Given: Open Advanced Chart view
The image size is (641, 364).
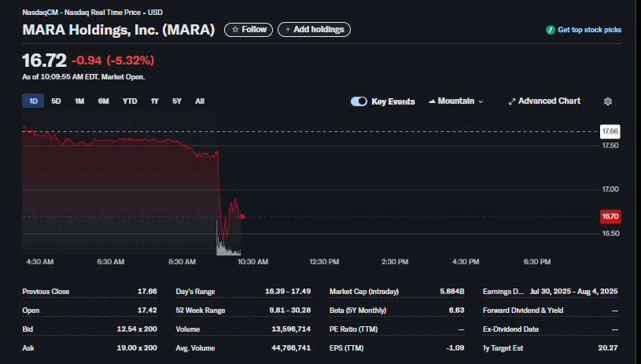Looking at the screenshot, I should tap(544, 101).
